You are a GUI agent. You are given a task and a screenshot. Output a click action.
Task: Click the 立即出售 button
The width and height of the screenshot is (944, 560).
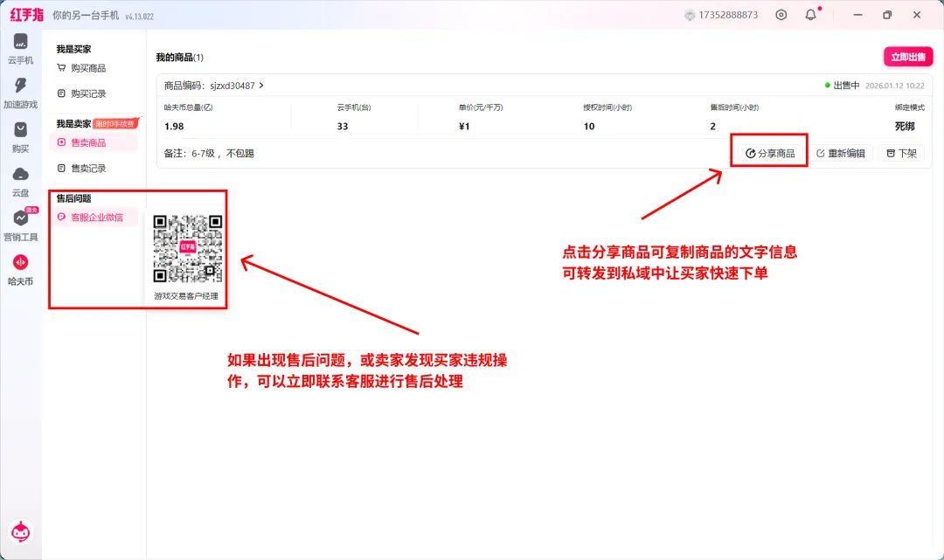908,57
